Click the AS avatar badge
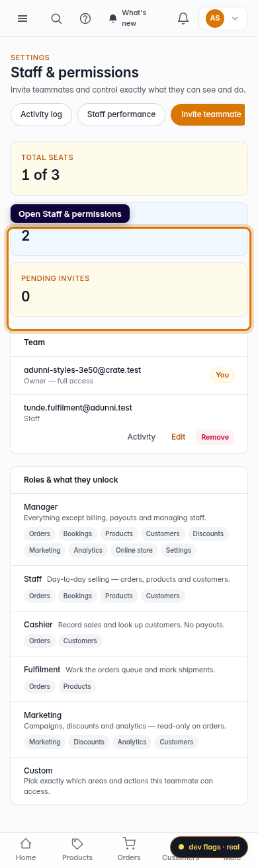 click(x=215, y=19)
